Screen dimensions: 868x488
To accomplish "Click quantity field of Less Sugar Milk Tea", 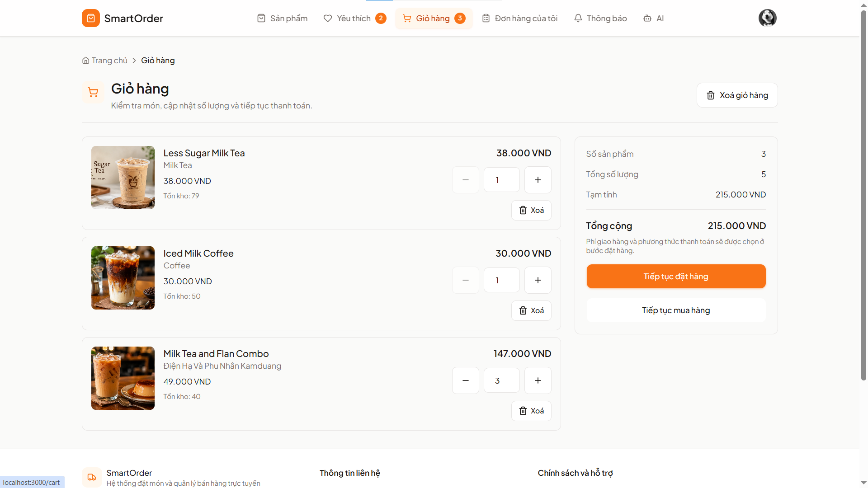I will (x=501, y=180).
